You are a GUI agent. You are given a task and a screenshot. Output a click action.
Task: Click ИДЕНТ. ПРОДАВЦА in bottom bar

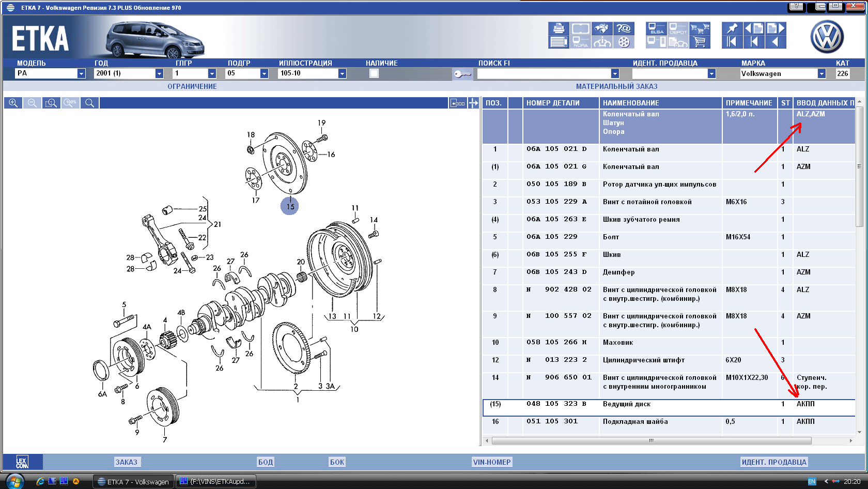coord(774,462)
